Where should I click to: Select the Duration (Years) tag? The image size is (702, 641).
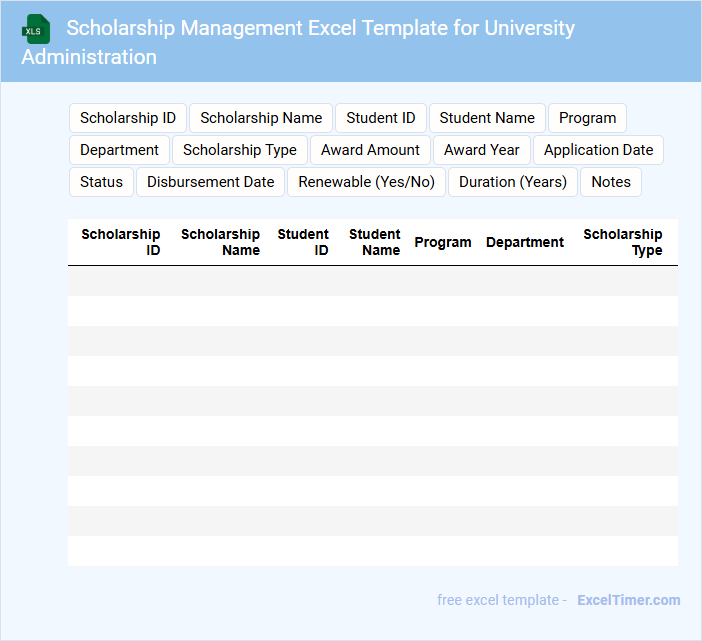pos(513,182)
